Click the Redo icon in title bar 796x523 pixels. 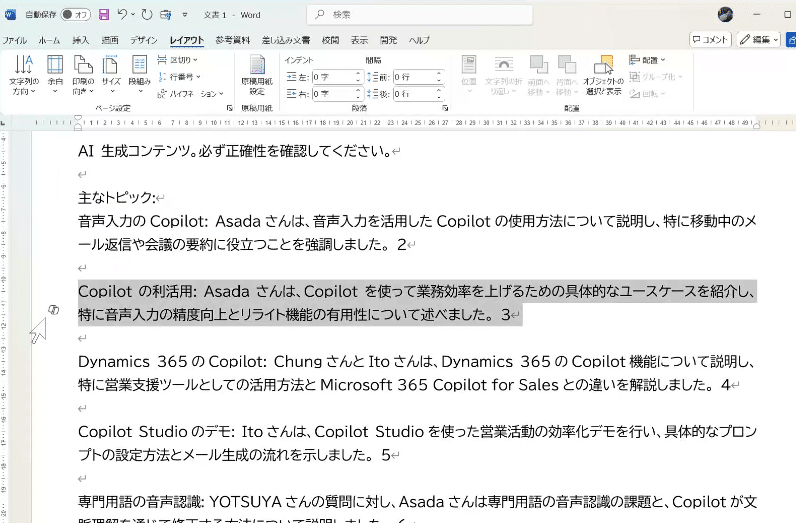[x=147, y=15]
